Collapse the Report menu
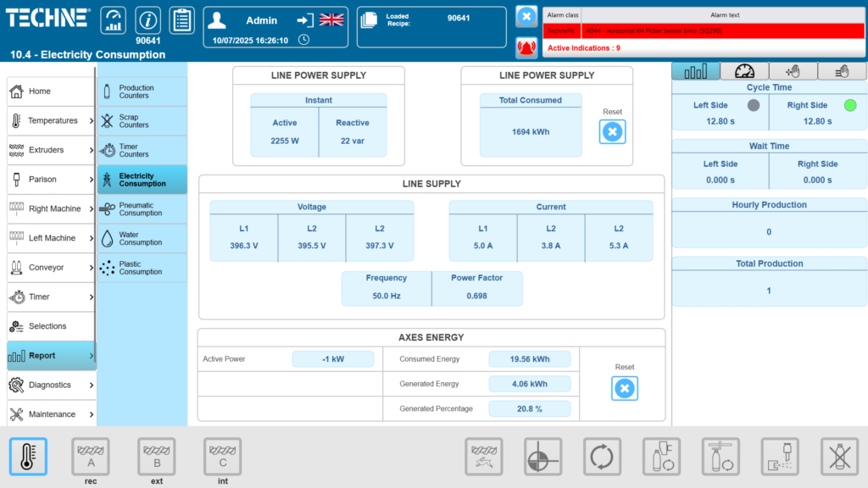 pos(51,355)
